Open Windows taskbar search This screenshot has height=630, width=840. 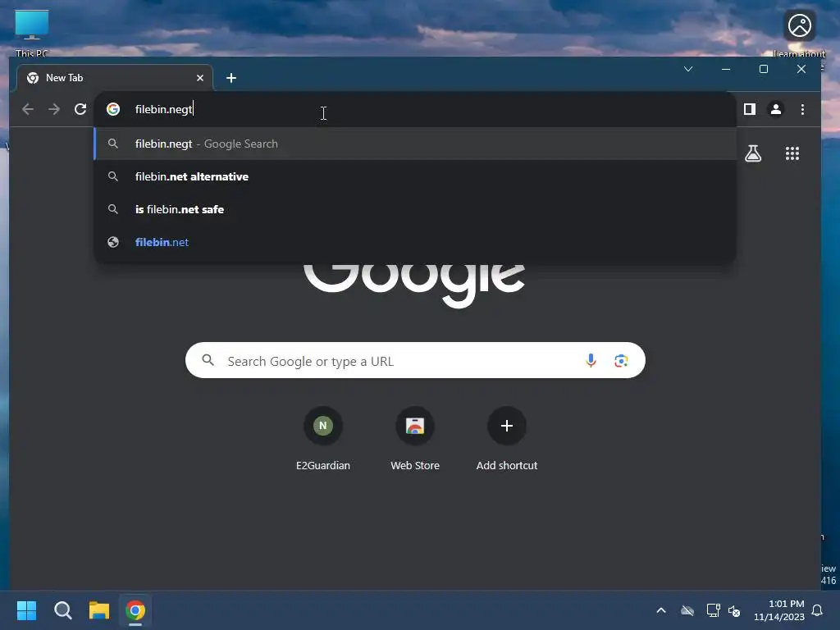pos(62,610)
